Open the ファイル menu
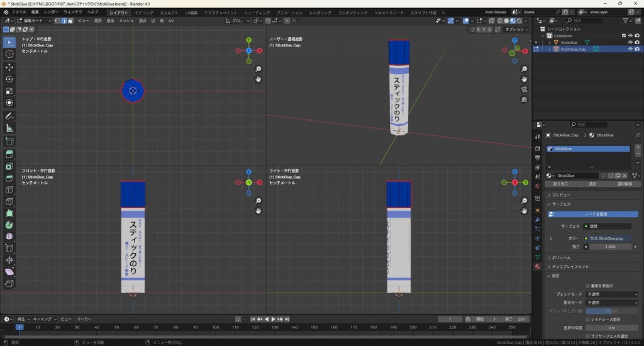The height and width of the screenshot is (346, 644). click(x=18, y=12)
